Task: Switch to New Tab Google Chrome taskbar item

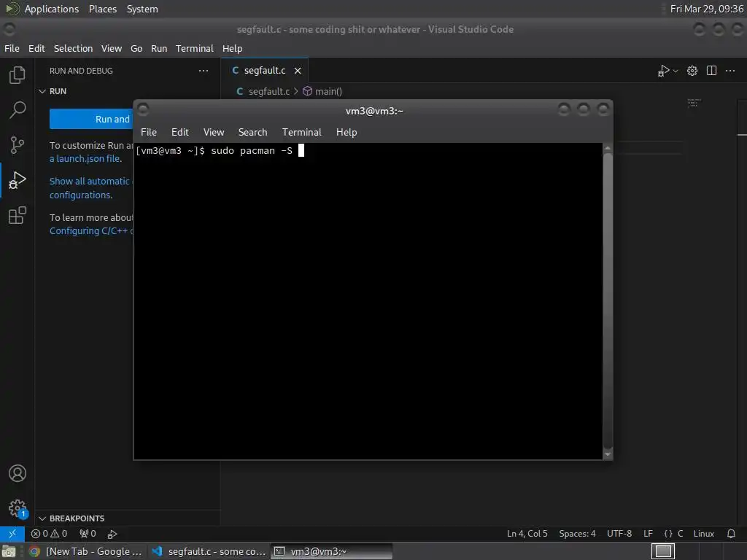Action: [x=86, y=551]
